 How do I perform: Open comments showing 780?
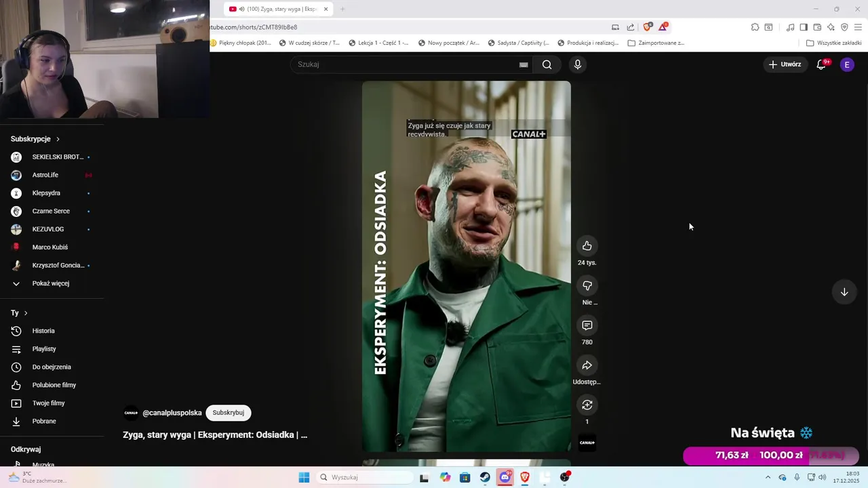tap(587, 325)
